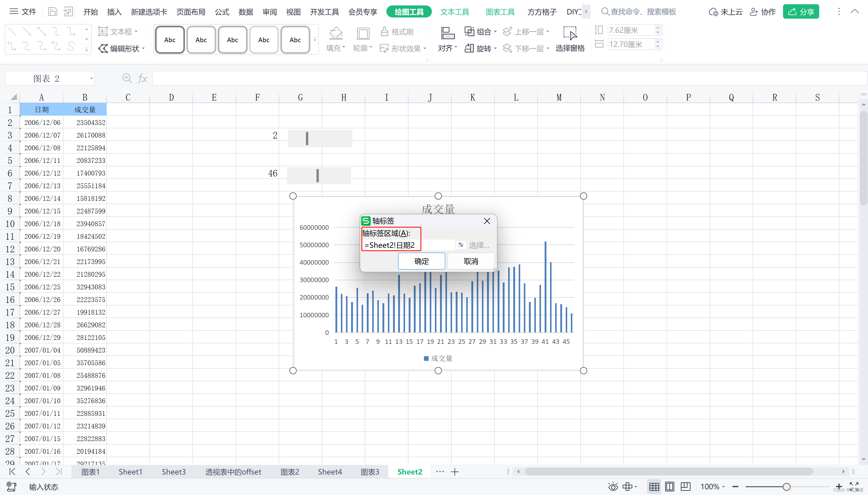
Task: Expand the shape styles gallery arrow
Action: pyautogui.click(x=315, y=40)
